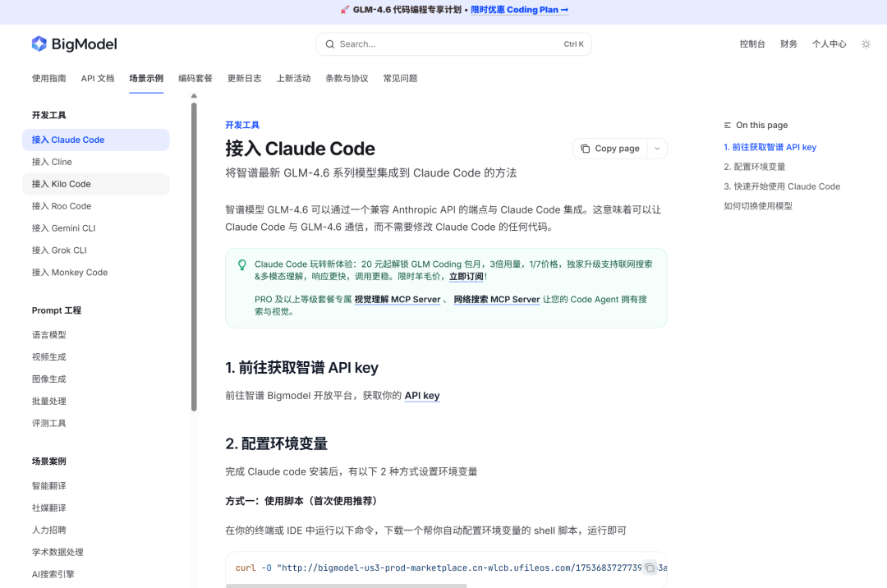Open the 常见问题 tab

[401, 79]
